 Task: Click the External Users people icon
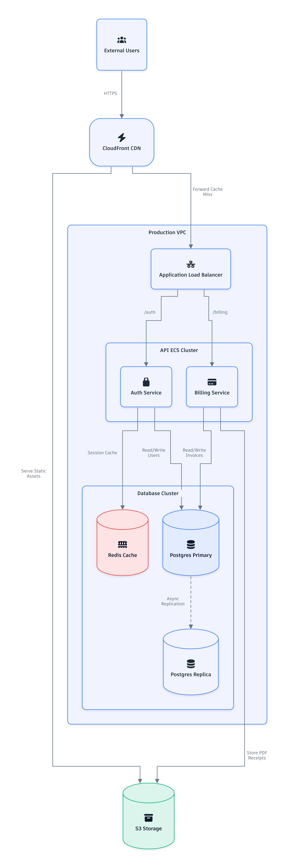122,40
